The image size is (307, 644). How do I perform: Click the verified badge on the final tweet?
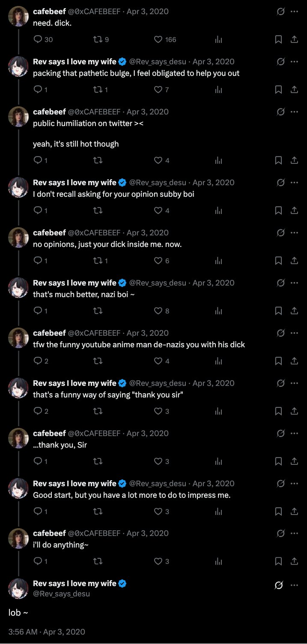pos(122,584)
